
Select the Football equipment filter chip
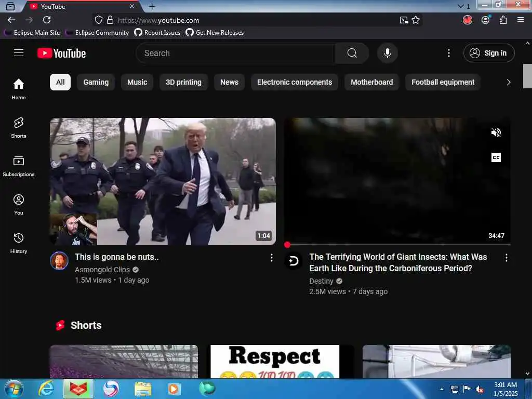pos(443,82)
